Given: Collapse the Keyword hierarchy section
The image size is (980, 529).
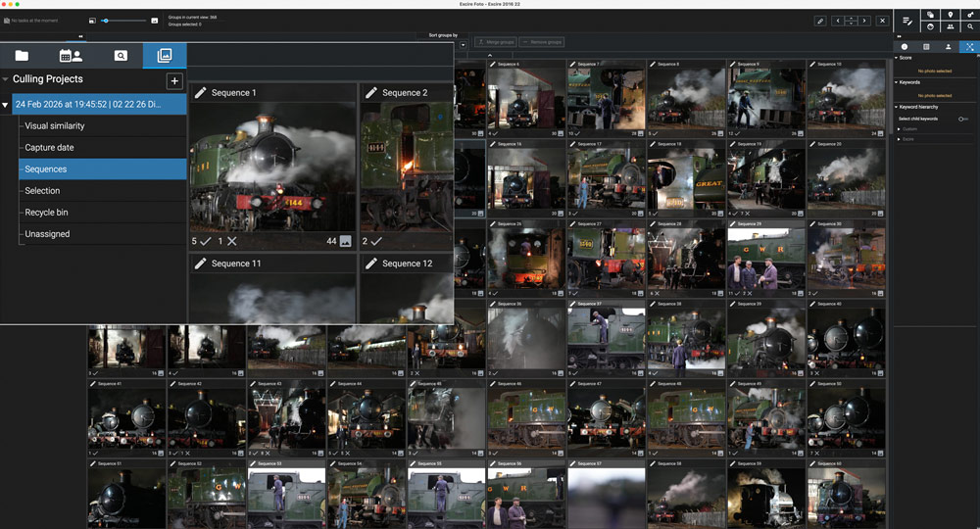Looking at the screenshot, I should click(x=897, y=107).
